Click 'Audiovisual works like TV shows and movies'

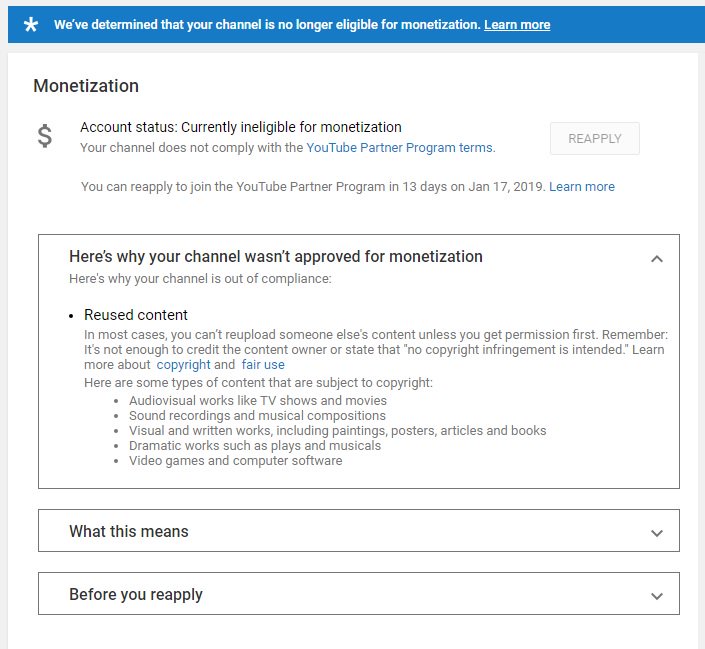[258, 400]
